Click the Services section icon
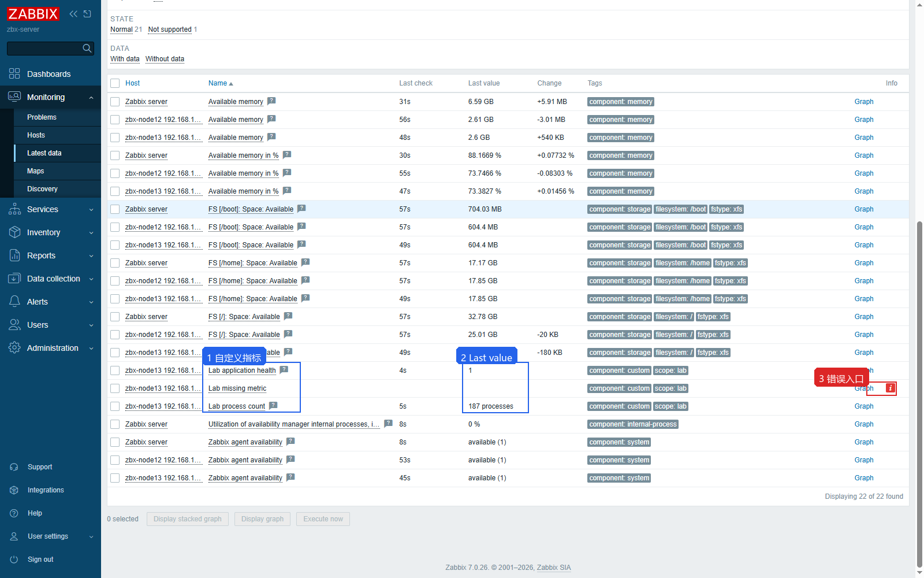The image size is (924, 578). pos(14,209)
